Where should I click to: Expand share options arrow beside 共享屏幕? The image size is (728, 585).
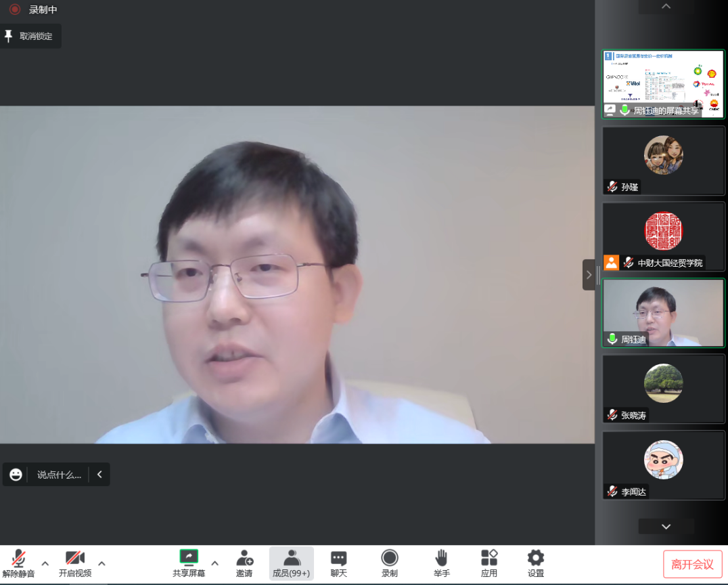215,563
